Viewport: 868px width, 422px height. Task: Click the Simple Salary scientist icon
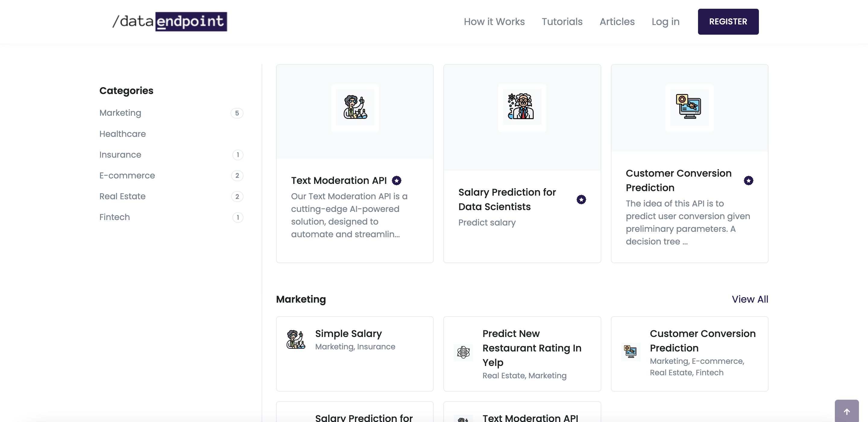tap(296, 339)
